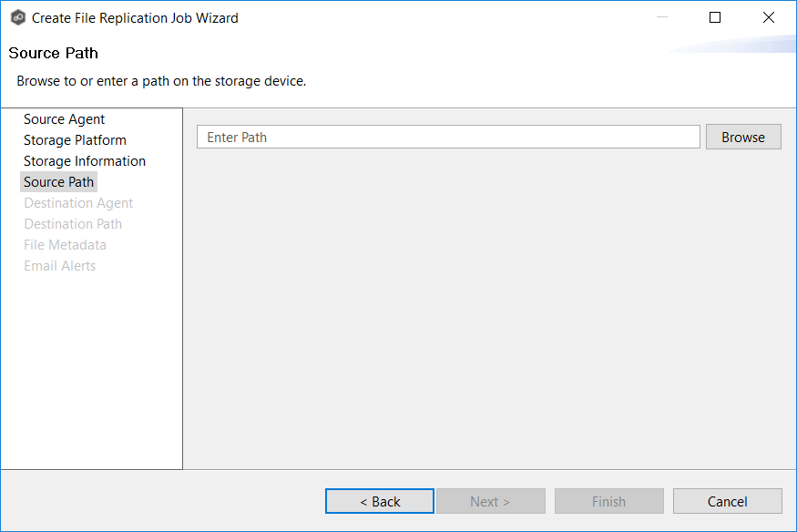Select the Email Alerts step
797x532 pixels.
[x=59, y=266]
